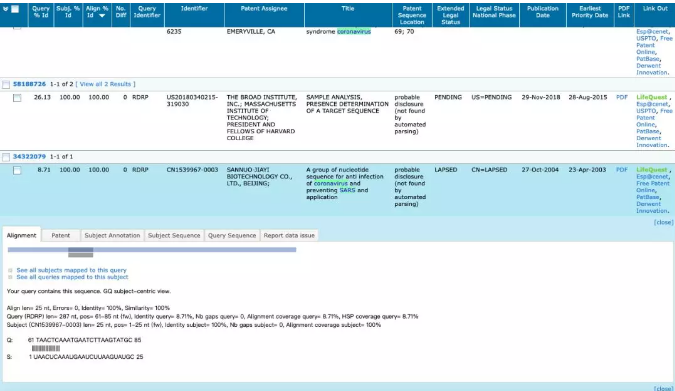Sort by the Subj. % Id column header
This screenshot has width=675, height=391.
(x=68, y=12)
